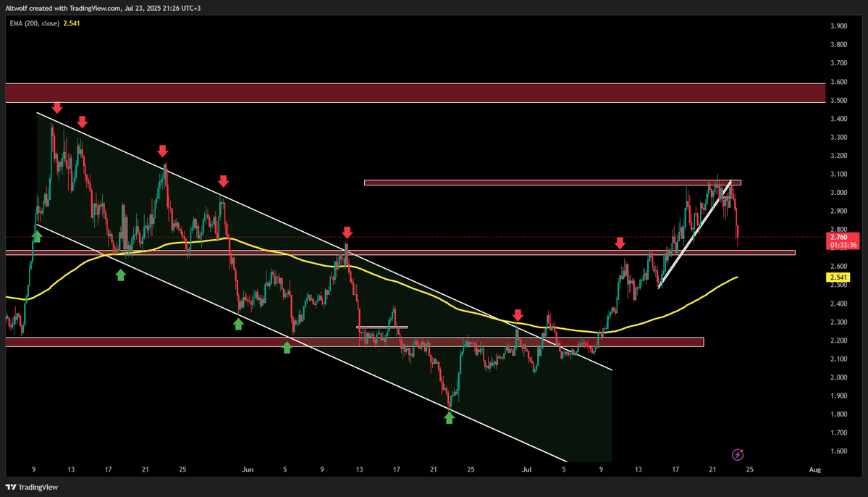Click the 1.800 price axis label
The width and height of the screenshot is (868, 497).
click(838, 414)
